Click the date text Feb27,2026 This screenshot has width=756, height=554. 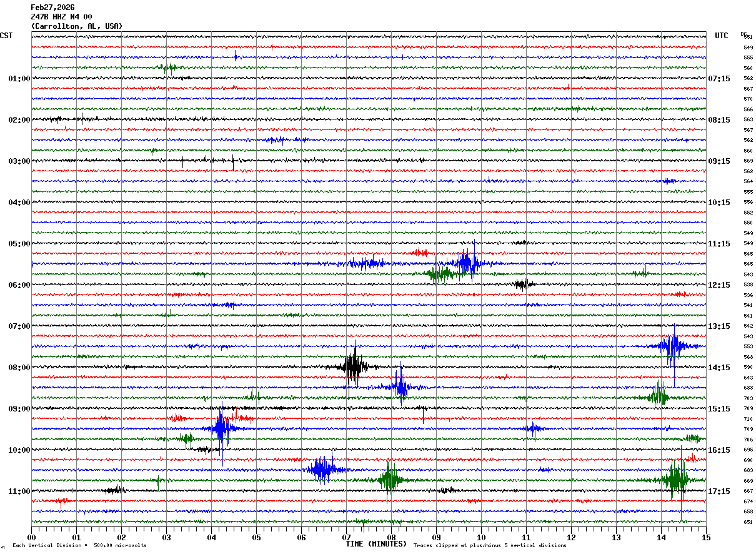[52, 8]
